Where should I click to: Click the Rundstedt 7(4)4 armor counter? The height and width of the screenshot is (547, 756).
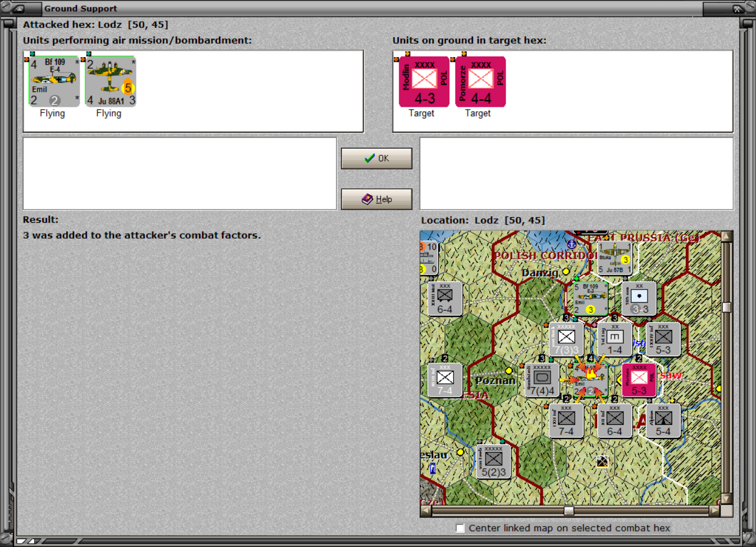(x=541, y=380)
